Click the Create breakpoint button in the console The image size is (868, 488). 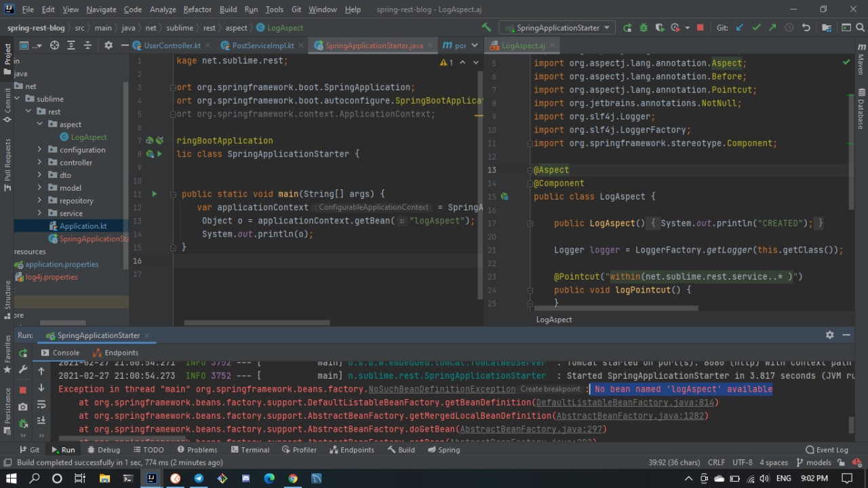551,390
